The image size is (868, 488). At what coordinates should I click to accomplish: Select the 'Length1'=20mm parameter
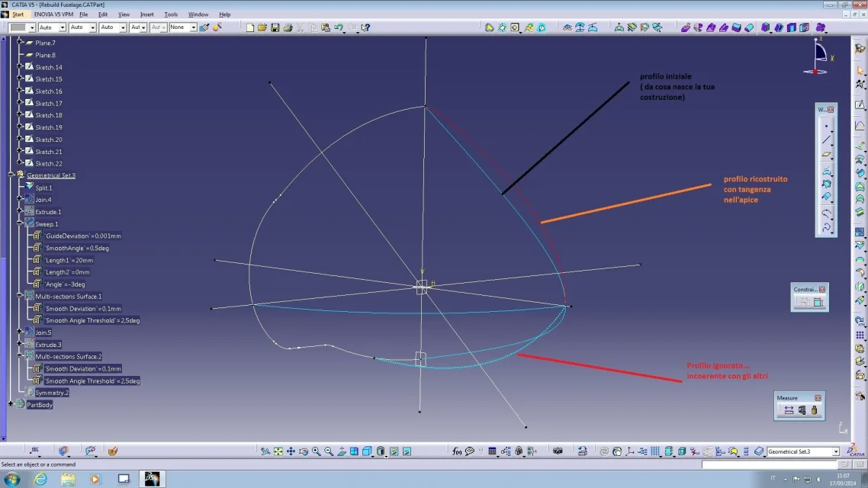(x=69, y=261)
